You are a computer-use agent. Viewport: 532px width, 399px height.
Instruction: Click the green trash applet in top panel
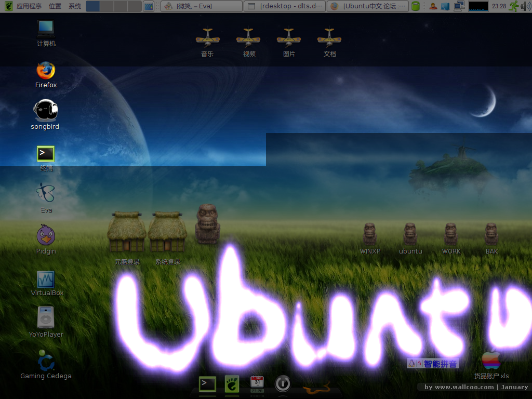(416, 6)
